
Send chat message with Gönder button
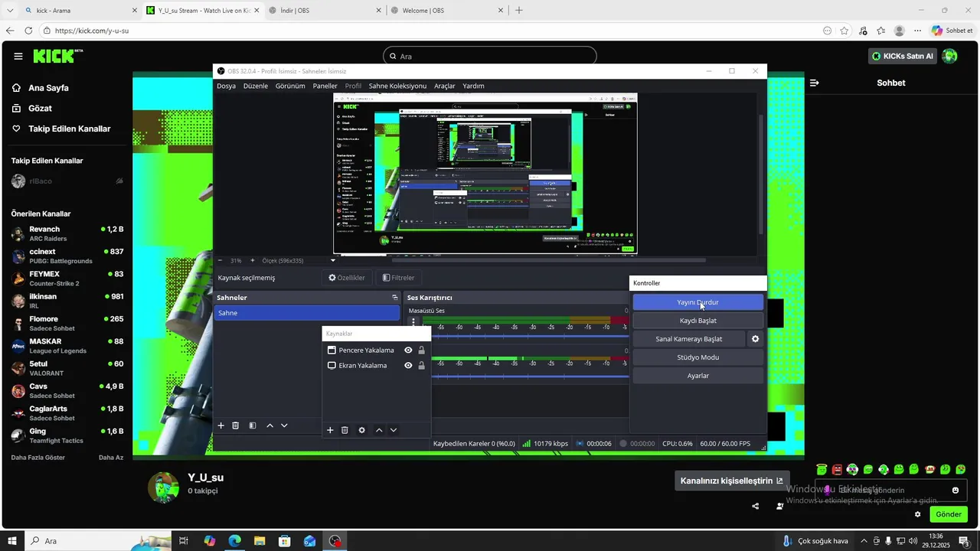click(x=948, y=514)
